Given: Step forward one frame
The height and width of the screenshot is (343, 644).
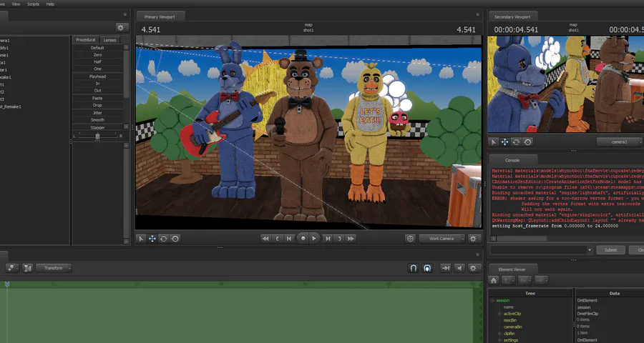Looking at the screenshot, I should (x=328, y=239).
